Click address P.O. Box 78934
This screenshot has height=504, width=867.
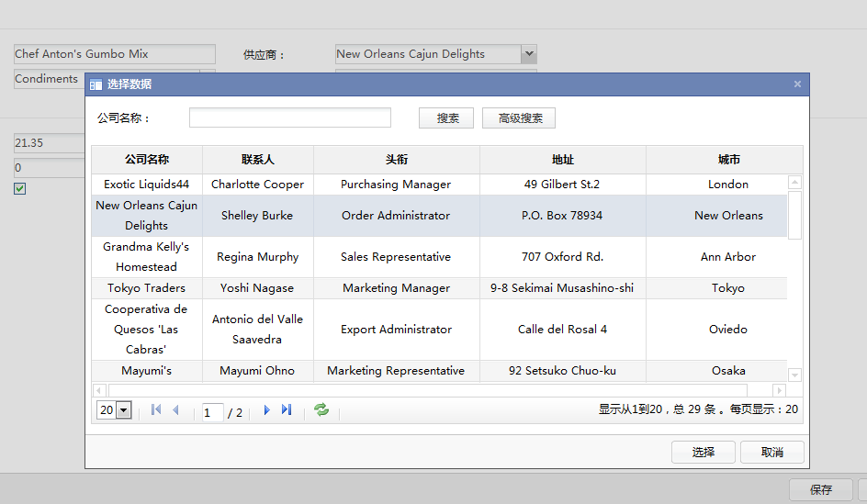tap(562, 216)
